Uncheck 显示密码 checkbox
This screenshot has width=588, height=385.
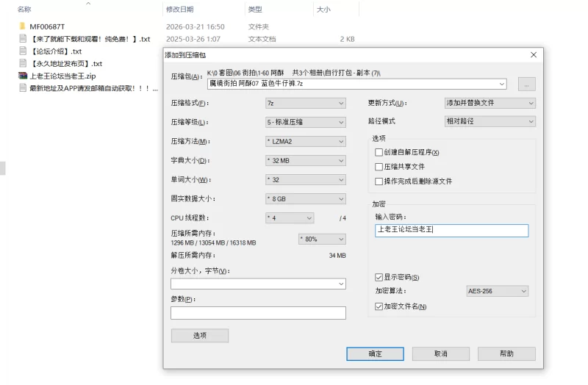point(379,277)
